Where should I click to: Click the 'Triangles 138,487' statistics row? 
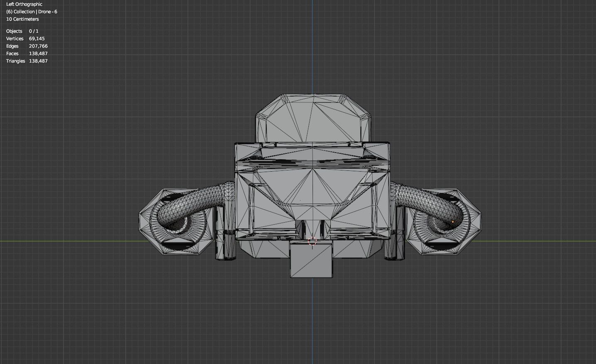point(27,61)
